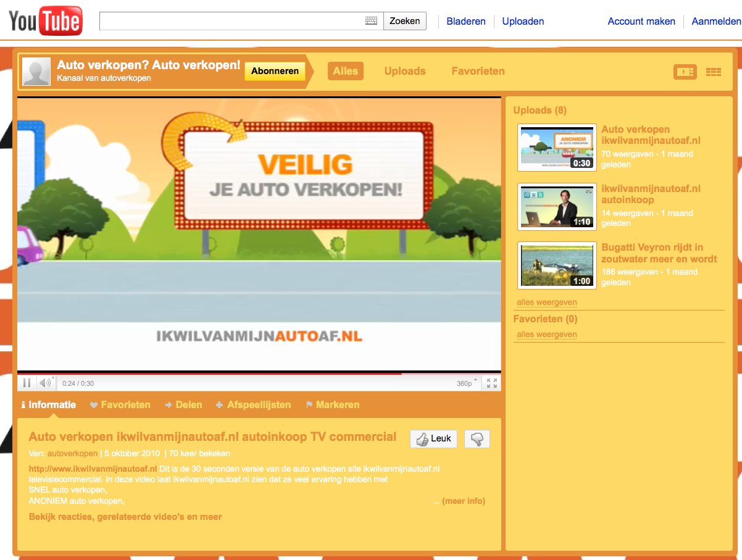Open the Bugatti Veyron video thumbnail
Screen dimensions: 742x560
pyautogui.click(x=557, y=265)
